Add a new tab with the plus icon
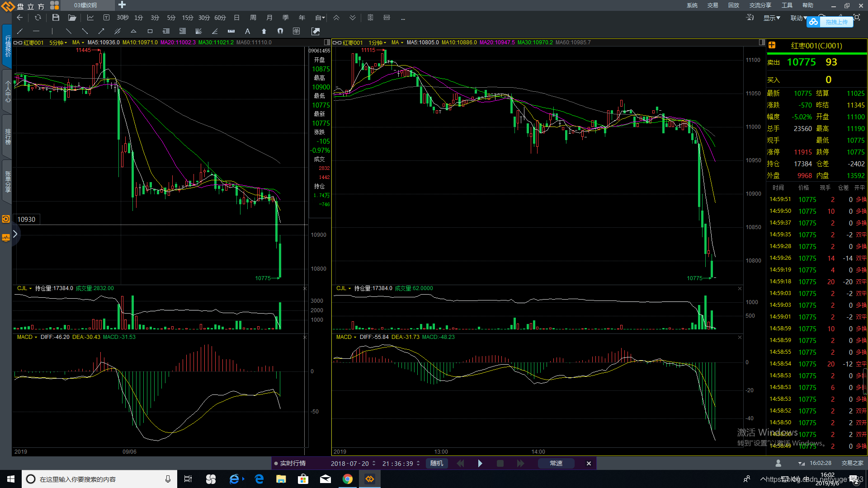Image resolution: width=868 pixels, height=488 pixels. point(122,5)
